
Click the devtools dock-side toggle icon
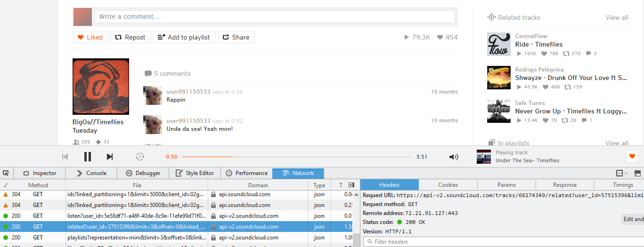pyautogui.click(x=637, y=173)
